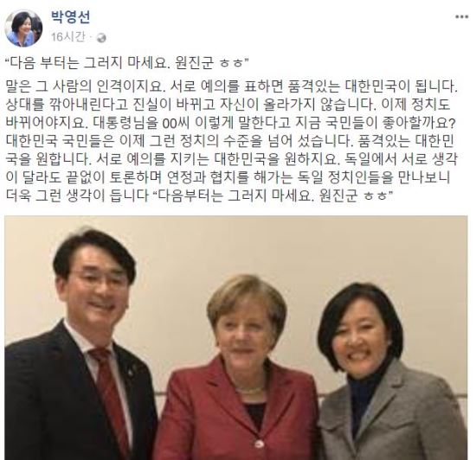Viewport: 476px width, 460px height.
Task: Click the line starting 국을 원합니다. 서로 예의를
Action: [231, 159]
